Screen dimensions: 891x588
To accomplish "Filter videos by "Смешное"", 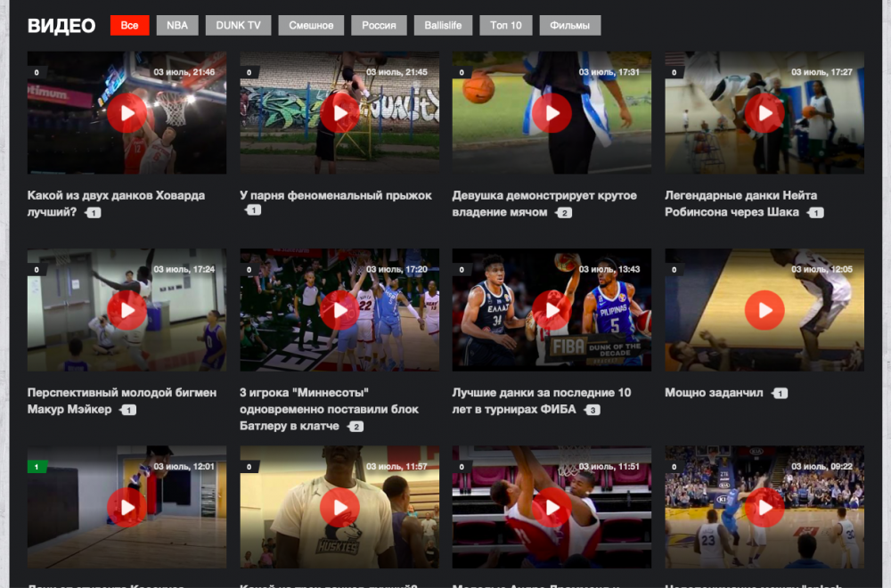I will click(x=310, y=26).
